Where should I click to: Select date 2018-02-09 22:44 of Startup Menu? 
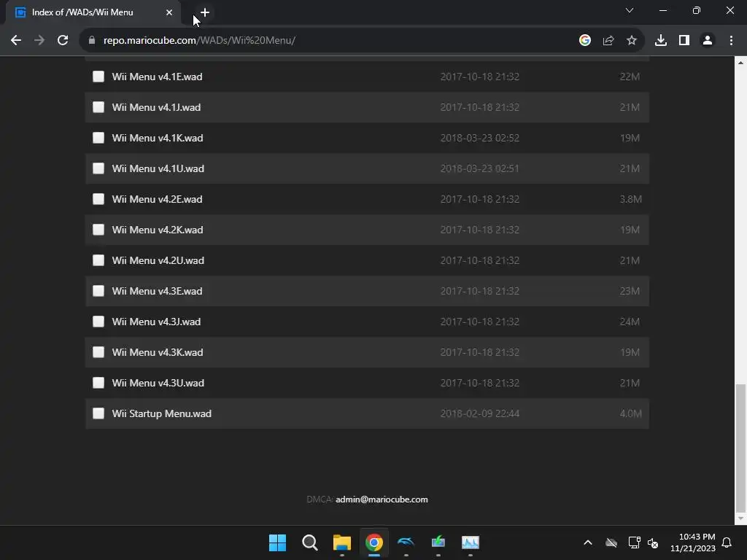tap(480, 413)
